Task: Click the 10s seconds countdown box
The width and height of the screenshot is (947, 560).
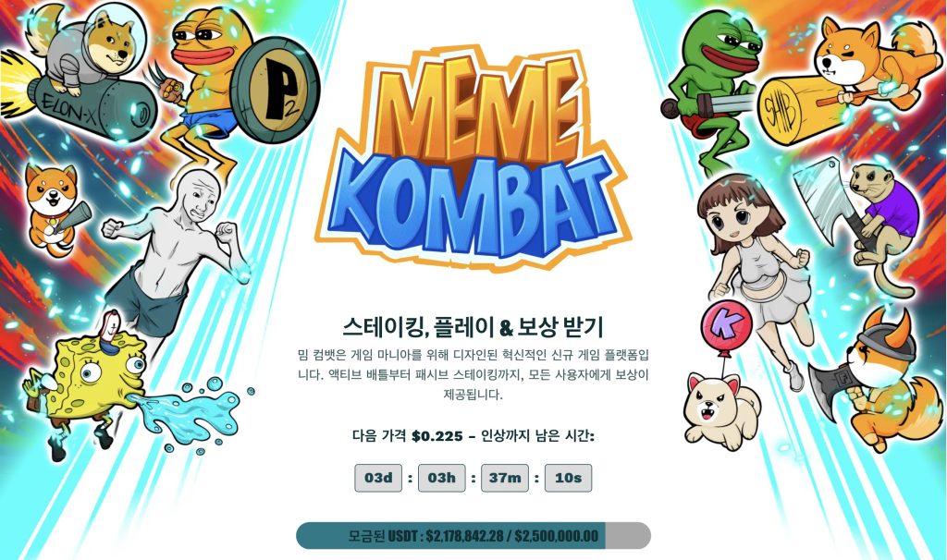Action: (x=569, y=478)
